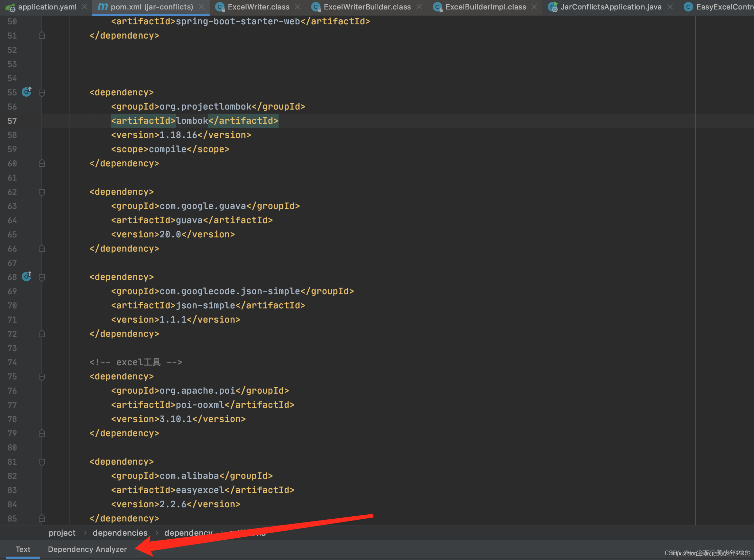The width and height of the screenshot is (754, 560).
Task: Open the ExcelWriter.class editor tab
Action: click(x=258, y=7)
